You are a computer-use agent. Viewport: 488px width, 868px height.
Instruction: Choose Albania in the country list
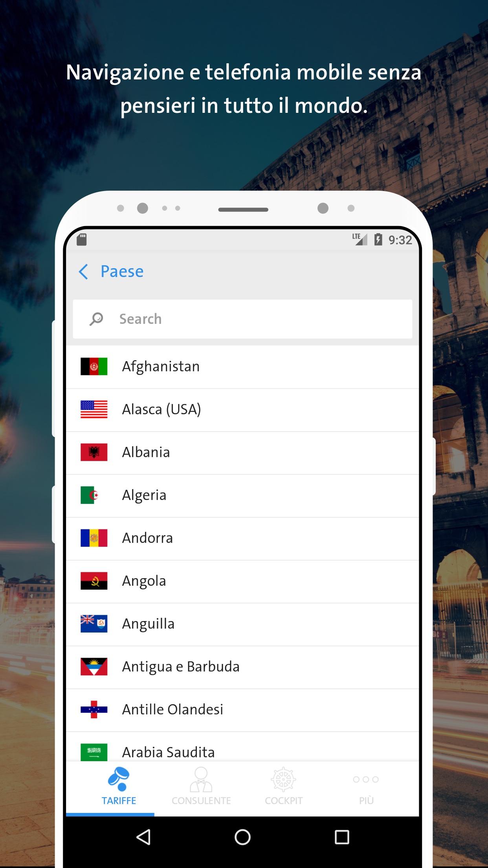(x=242, y=453)
